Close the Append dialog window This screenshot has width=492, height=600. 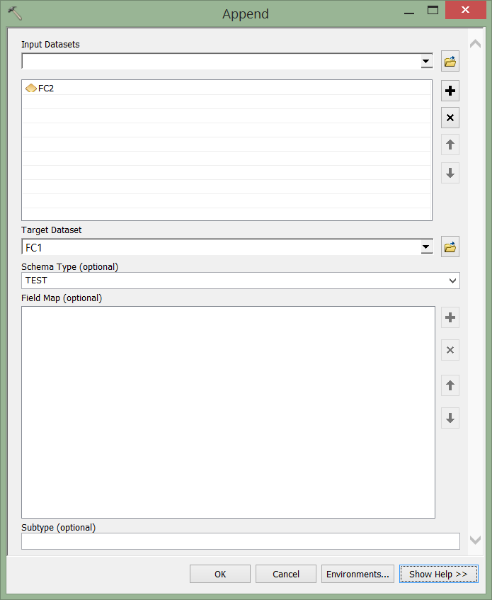(465, 10)
